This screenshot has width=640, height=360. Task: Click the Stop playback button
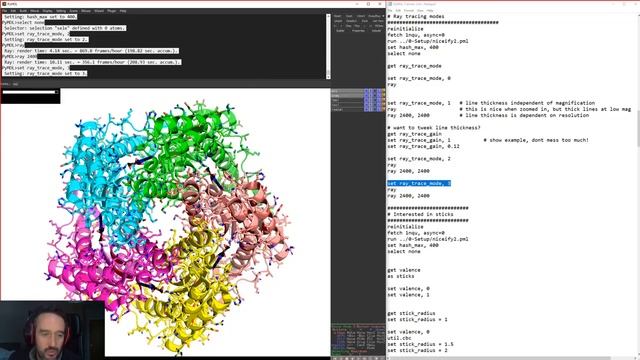click(x=348, y=26)
